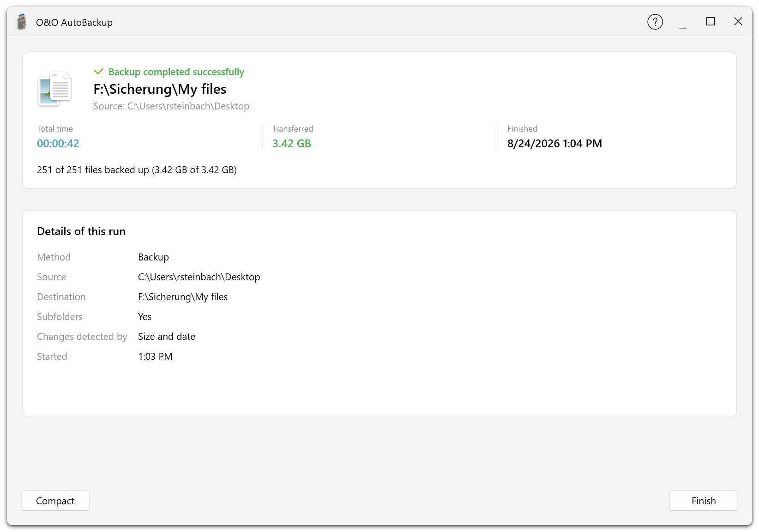
Task: Click 'Backup completed successfully' status text
Action: pos(176,72)
